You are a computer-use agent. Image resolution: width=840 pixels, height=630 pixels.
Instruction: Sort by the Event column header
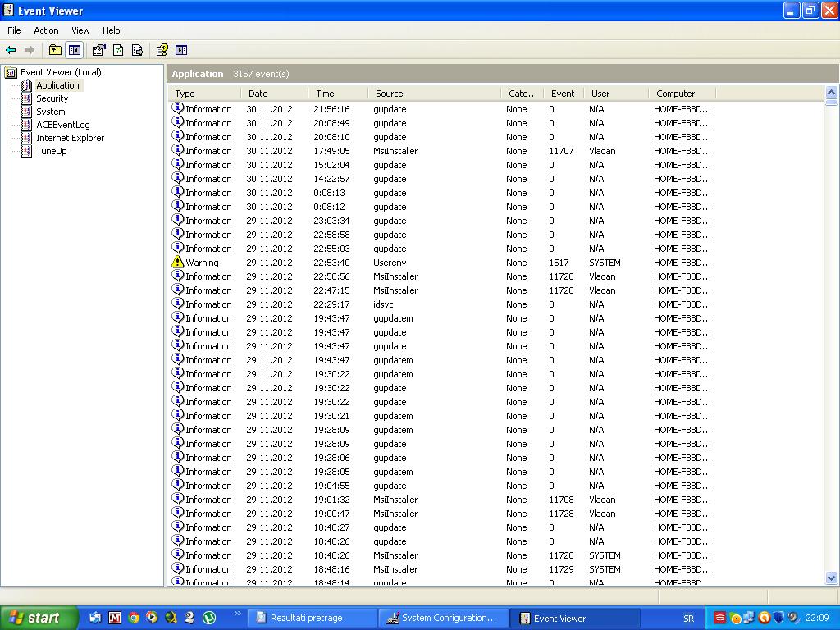(x=564, y=94)
